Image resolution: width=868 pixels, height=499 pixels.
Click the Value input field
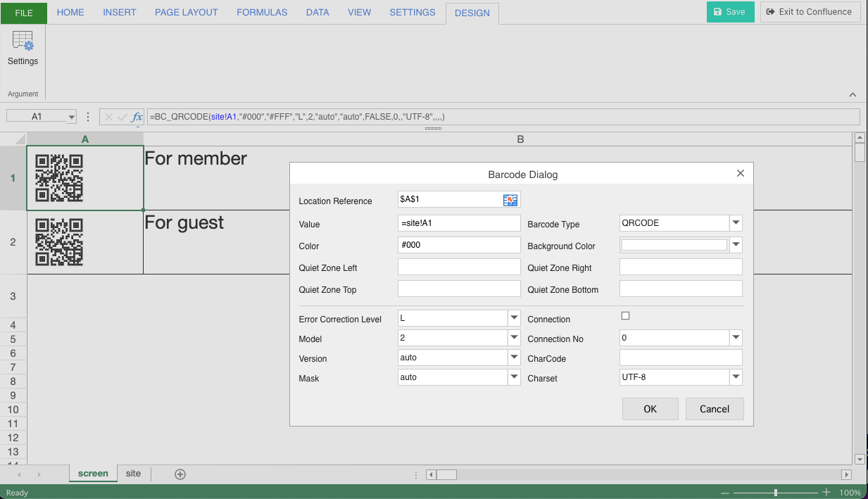(459, 223)
